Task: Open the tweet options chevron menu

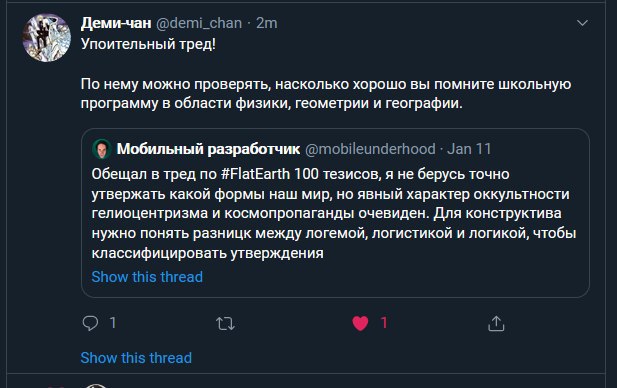Action: point(582,23)
